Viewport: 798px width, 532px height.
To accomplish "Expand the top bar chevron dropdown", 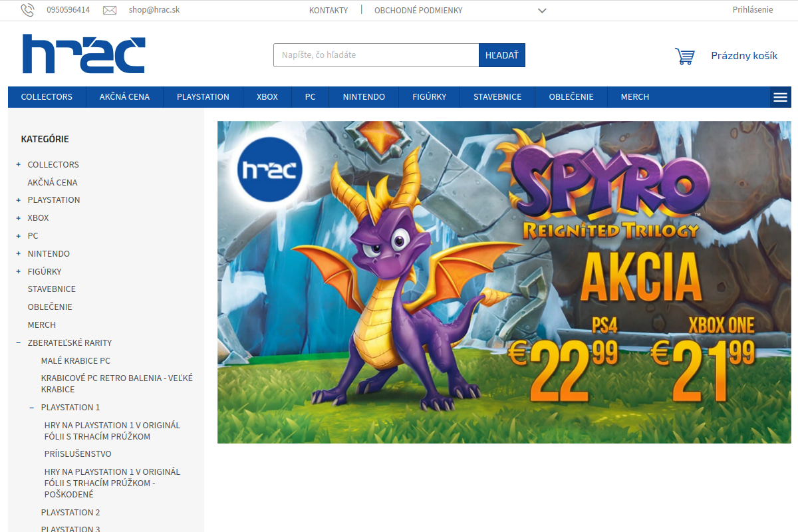I will (542, 11).
